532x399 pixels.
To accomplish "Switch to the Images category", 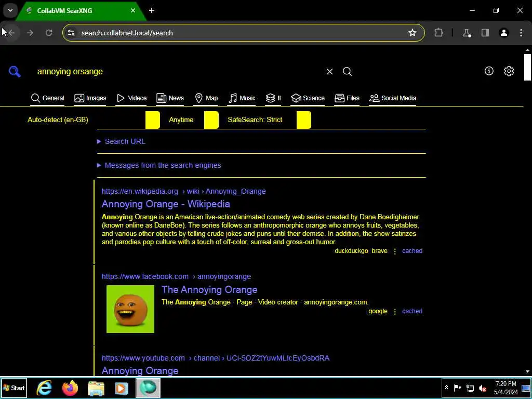I will [x=90, y=98].
